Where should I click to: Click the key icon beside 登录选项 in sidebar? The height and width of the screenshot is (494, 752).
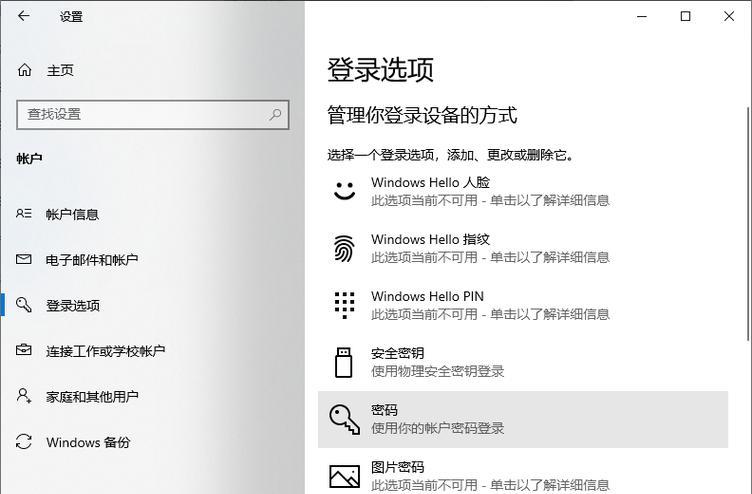pos(24,305)
